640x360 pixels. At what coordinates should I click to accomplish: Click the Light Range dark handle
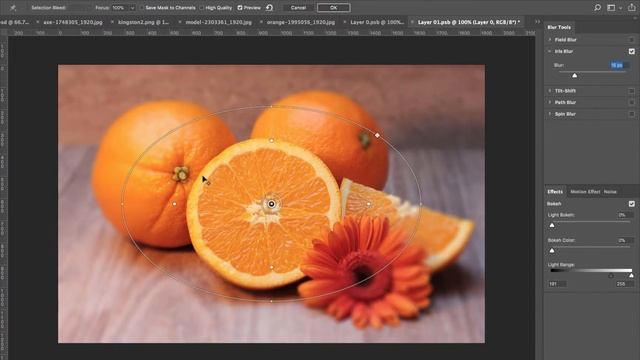(x=611, y=276)
